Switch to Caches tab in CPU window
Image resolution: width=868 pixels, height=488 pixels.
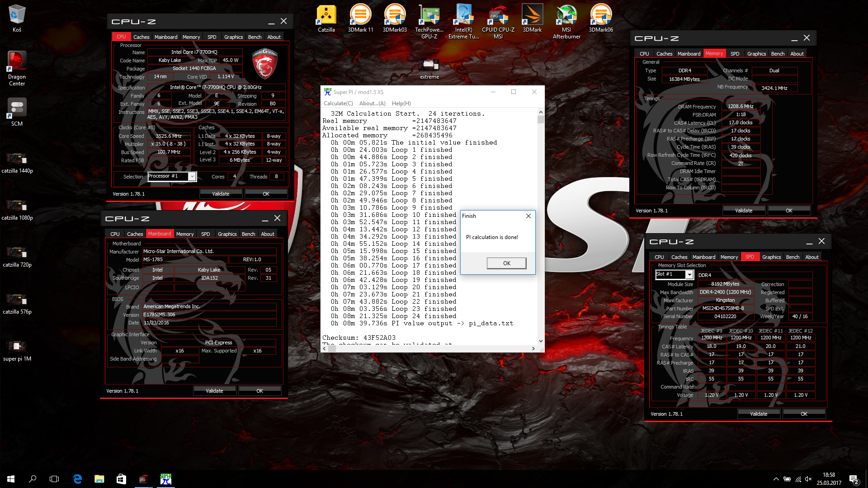pyautogui.click(x=141, y=37)
